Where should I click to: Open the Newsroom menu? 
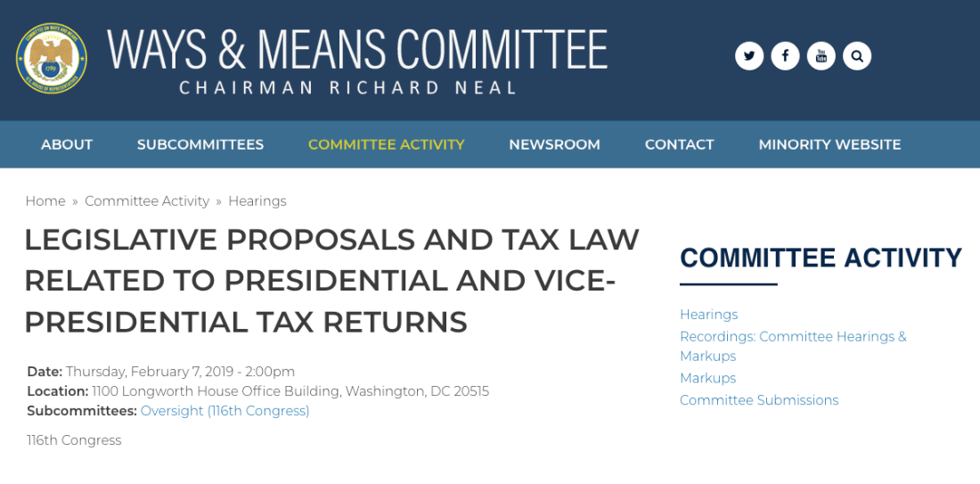pyautogui.click(x=554, y=144)
